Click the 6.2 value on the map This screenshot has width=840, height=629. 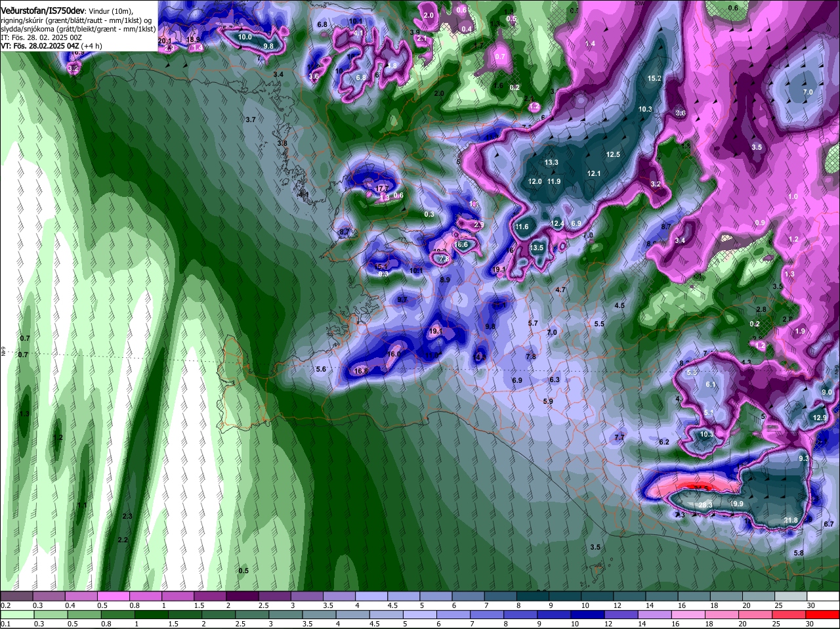pos(664,442)
